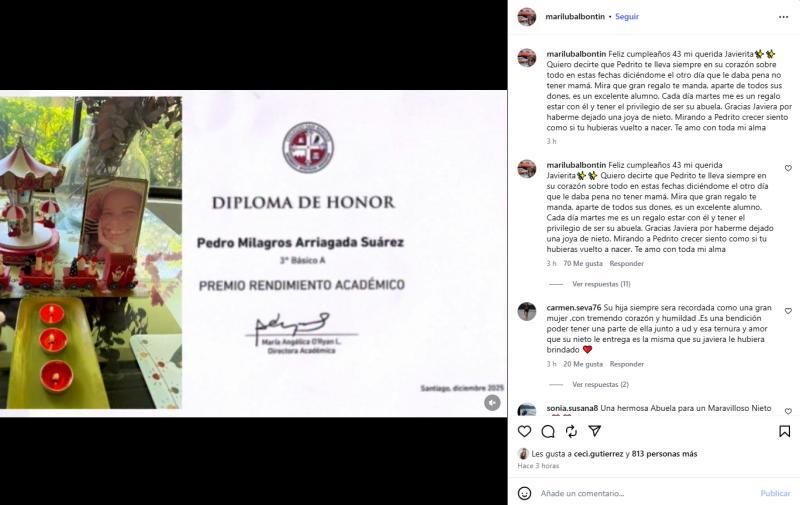Screen dimensions: 800x505
Task: Share the post via paper plane icon
Action: click(594, 431)
